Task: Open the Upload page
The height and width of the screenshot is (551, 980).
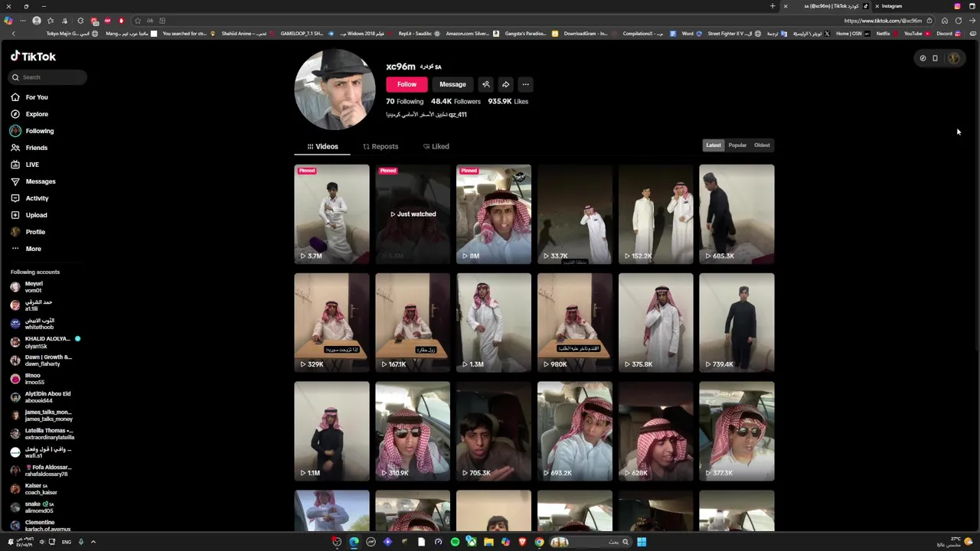Action: [x=29, y=215]
